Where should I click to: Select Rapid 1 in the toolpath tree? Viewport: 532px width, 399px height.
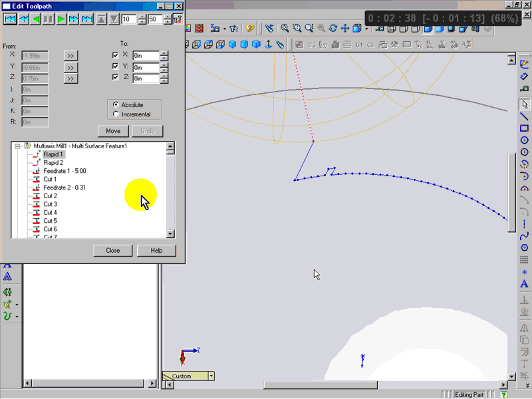tap(53, 154)
